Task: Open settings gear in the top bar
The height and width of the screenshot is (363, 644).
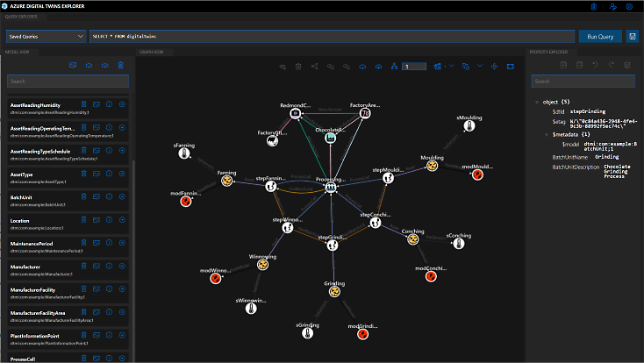Action: pyautogui.click(x=629, y=6)
